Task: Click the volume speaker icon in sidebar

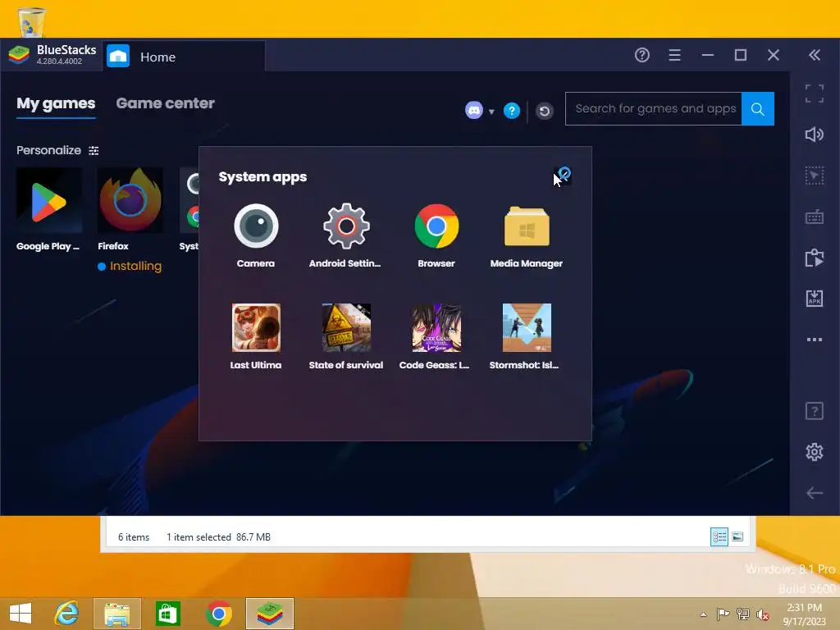Action: click(815, 135)
